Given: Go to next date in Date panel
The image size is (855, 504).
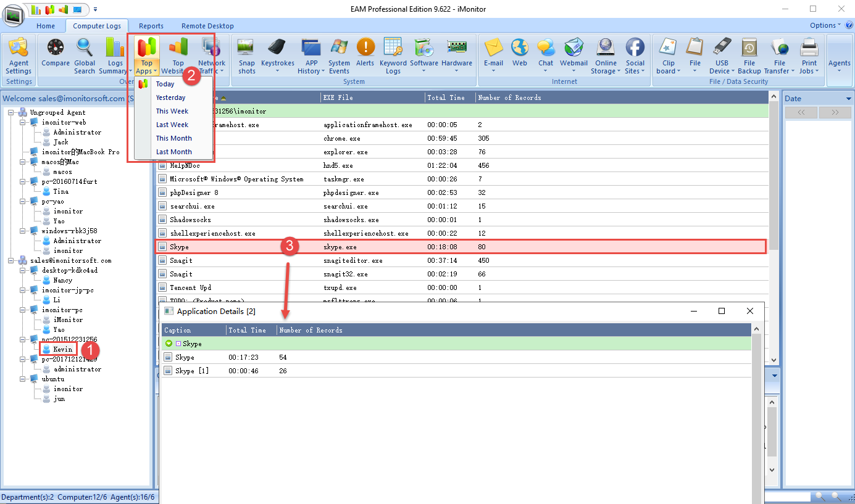Looking at the screenshot, I should tap(835, 112).
